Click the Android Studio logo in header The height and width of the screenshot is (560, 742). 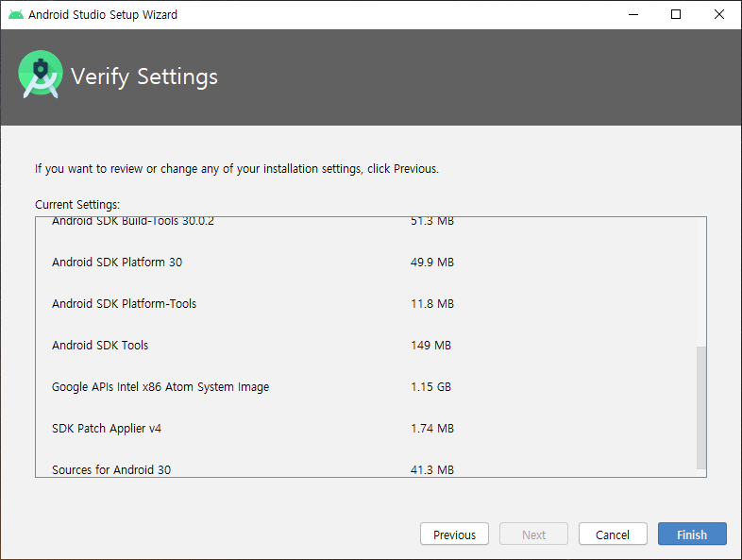click(41, 75)
